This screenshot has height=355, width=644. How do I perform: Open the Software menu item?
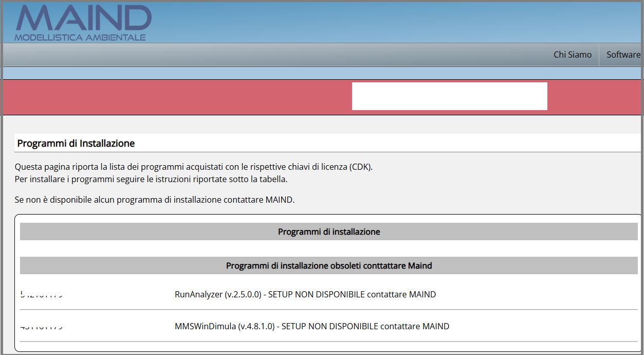click(623, 55)
